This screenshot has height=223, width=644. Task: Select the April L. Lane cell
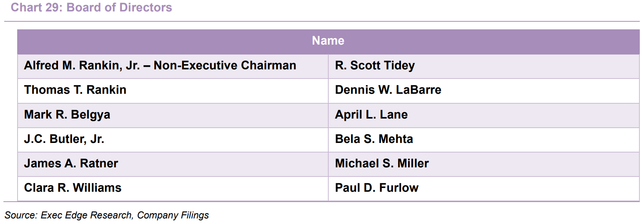click(484, 115)
